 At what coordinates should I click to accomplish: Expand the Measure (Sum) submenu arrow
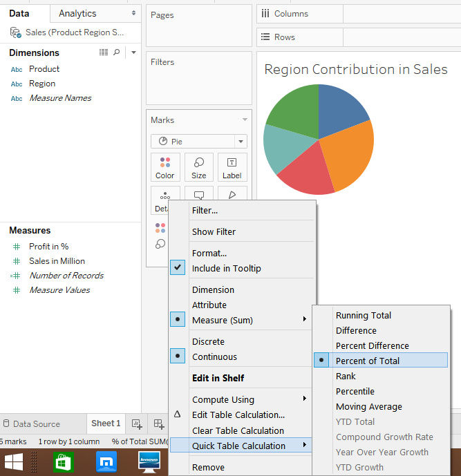point(305,318)
